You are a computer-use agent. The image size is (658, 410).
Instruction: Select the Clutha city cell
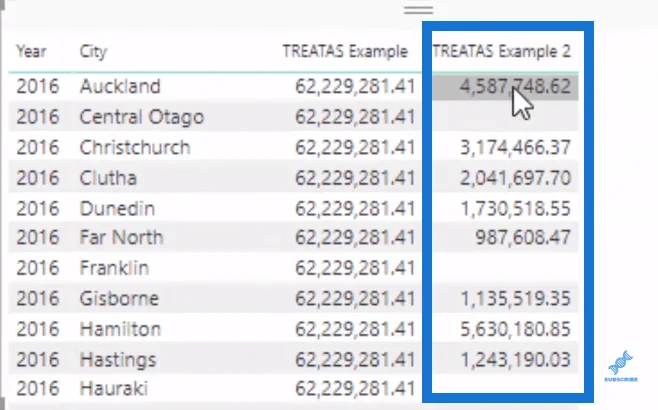108,178
